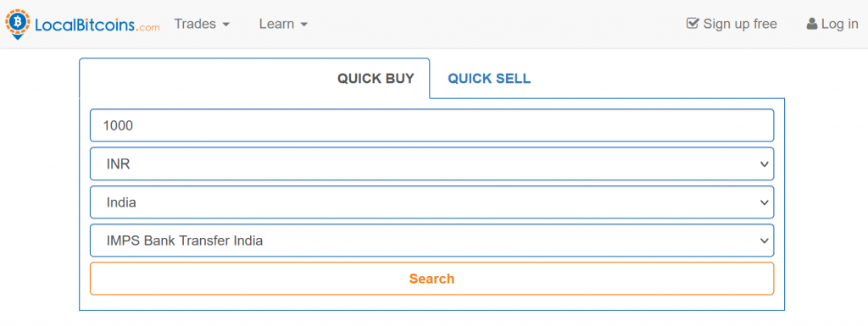
Task: Click the checkbox icon beside Sign up free
Action: pos(693,23)
